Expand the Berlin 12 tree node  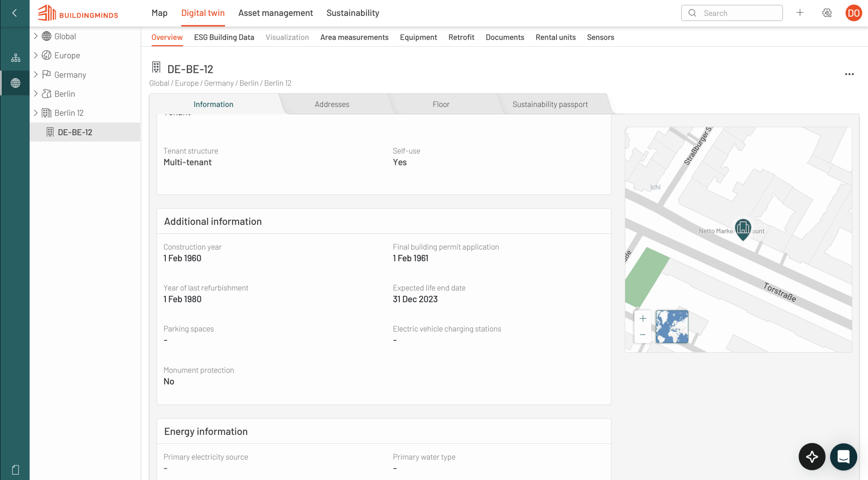click(x=36, y=113)
